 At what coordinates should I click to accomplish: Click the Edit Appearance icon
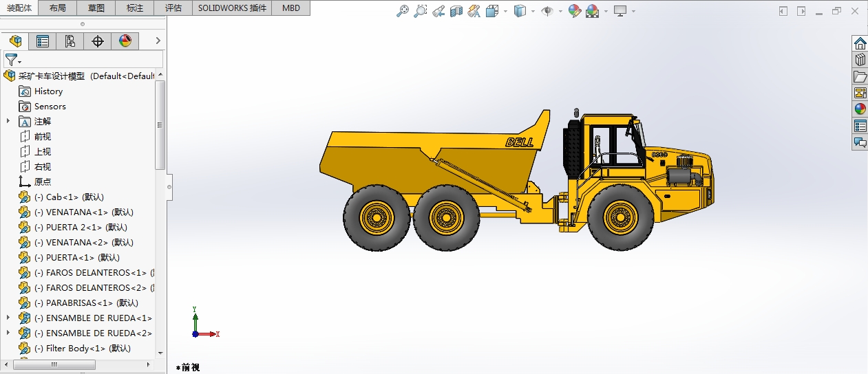575,11
